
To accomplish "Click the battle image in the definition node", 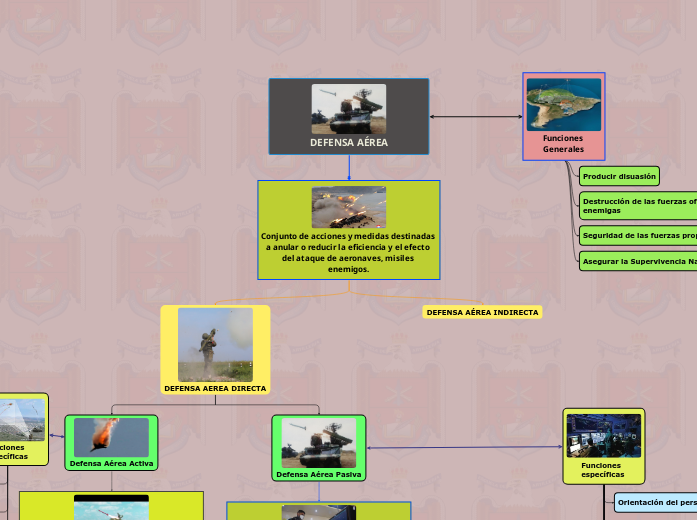I will (348, 207).
